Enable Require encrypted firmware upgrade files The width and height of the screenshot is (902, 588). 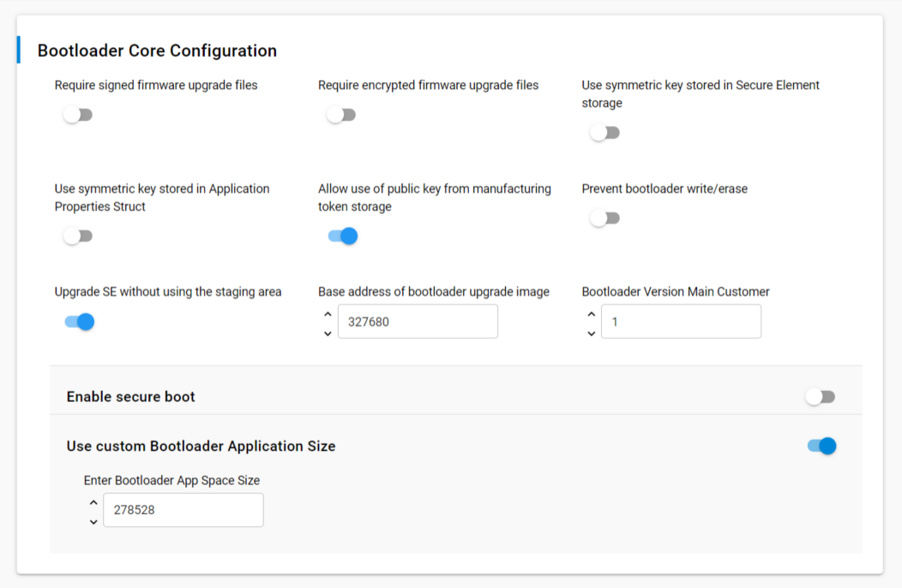point(341,115)
